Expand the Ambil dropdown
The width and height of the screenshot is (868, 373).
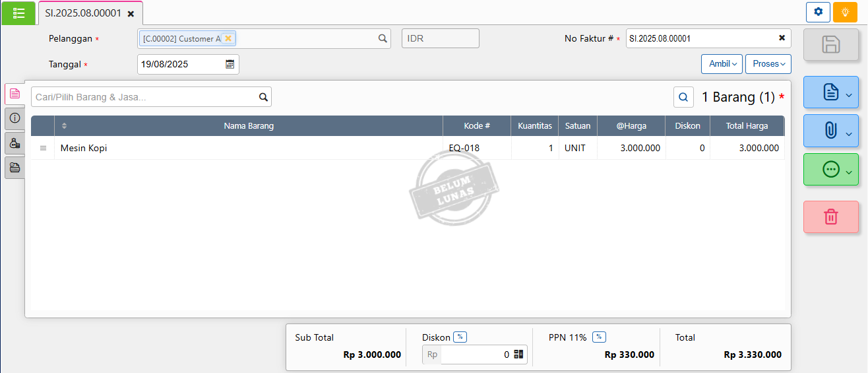[722, 64]
